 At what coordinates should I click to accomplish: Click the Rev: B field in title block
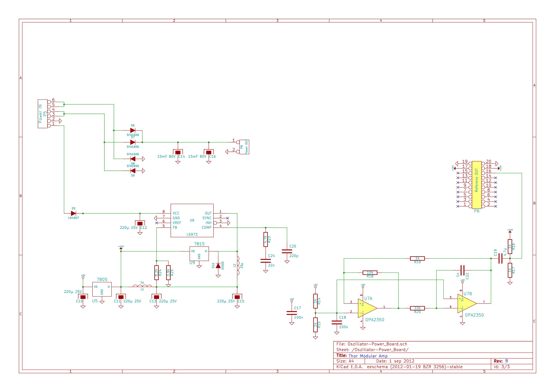[501, 361]
